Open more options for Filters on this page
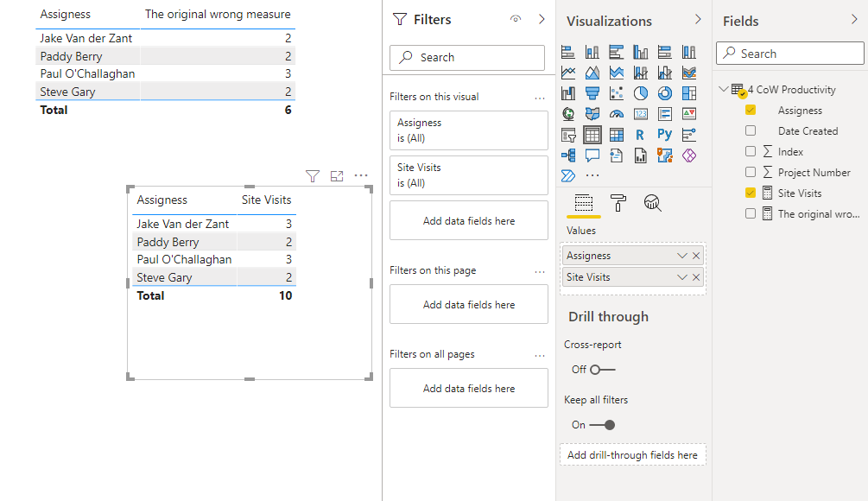This screenshot has height=501, width=868. [540, 272]
